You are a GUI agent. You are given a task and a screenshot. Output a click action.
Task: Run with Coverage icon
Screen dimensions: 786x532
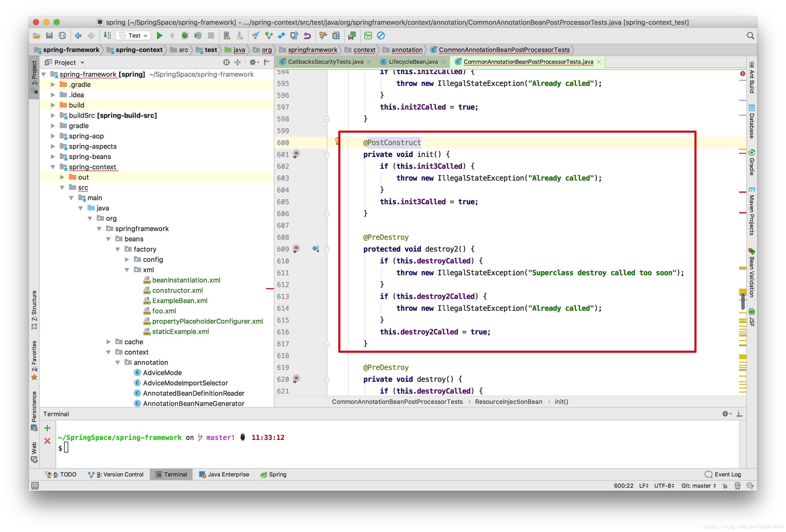point(198,36)
